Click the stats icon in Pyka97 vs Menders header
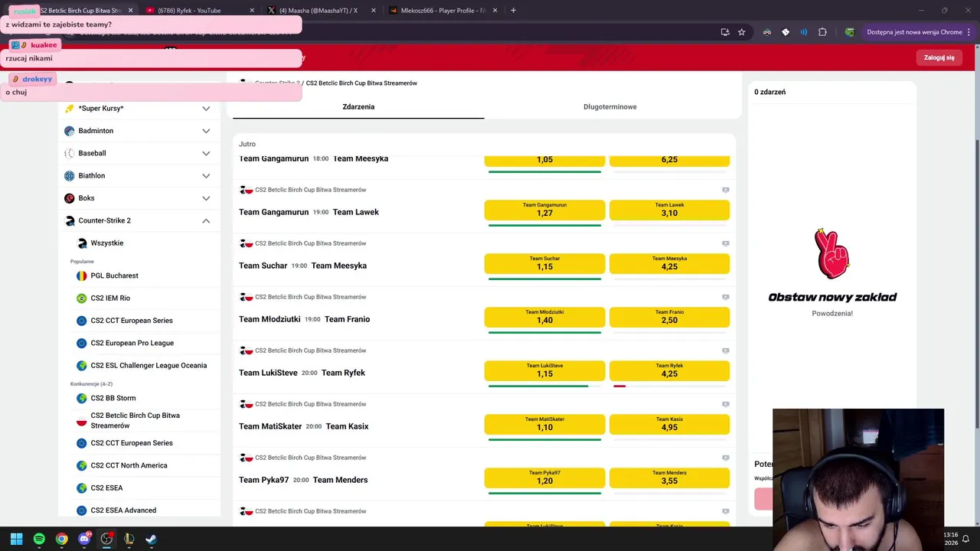Viewport: 980px width, 551px height. [x=726, y=458]
